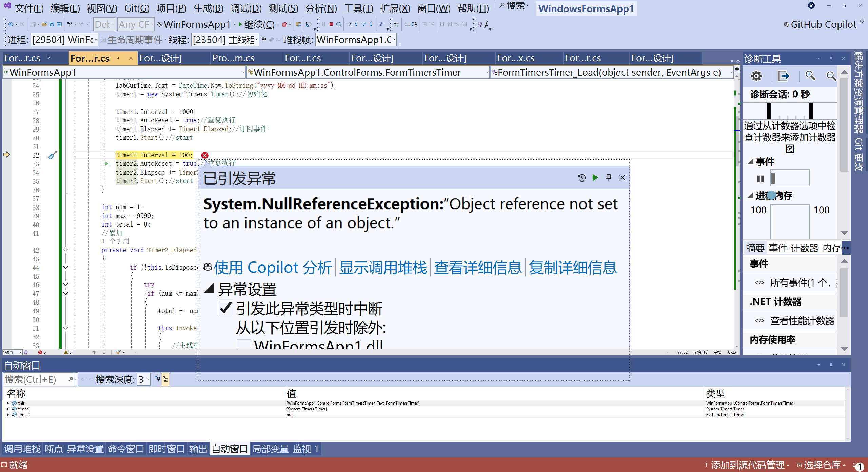Click the Step Into arrow icon
This screenshot has height=472, width=868.
click(x=356, y=24)
